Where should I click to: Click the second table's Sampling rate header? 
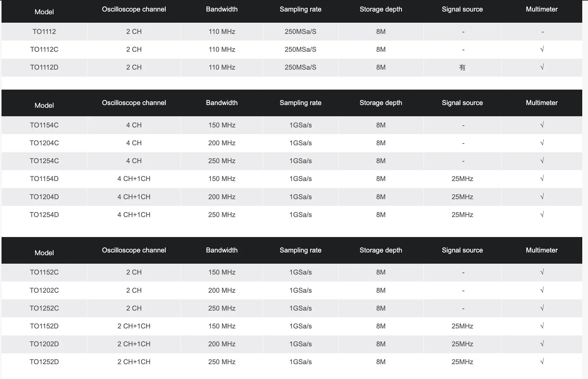pos(300,103)
